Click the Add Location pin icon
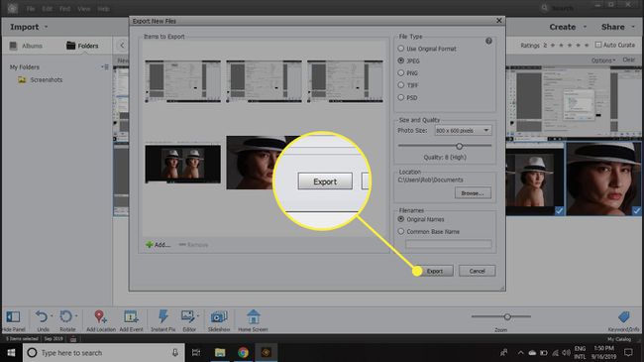Image resolution: width=644 pixels, height=362 pixels. (x=100, y=316)
